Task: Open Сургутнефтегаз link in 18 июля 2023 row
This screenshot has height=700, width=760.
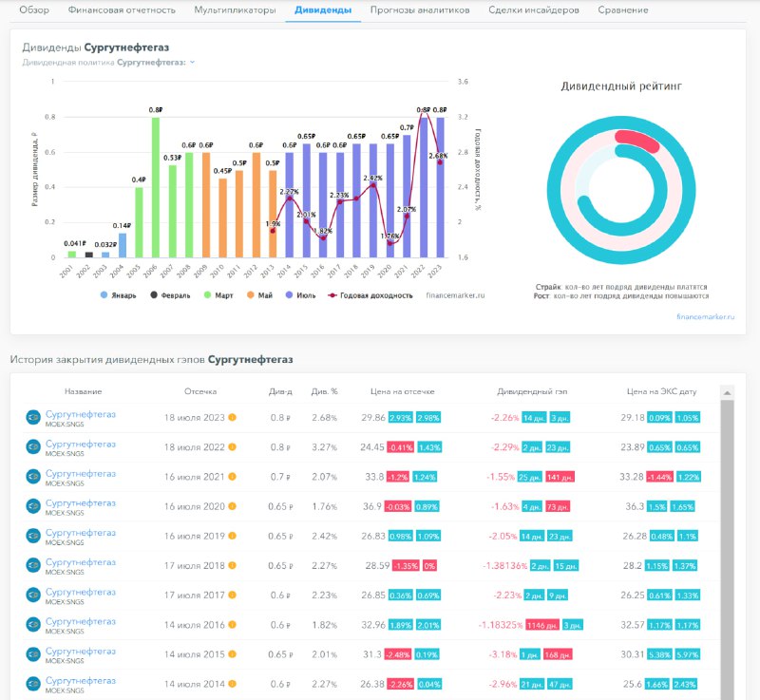Action: [81, 414]
